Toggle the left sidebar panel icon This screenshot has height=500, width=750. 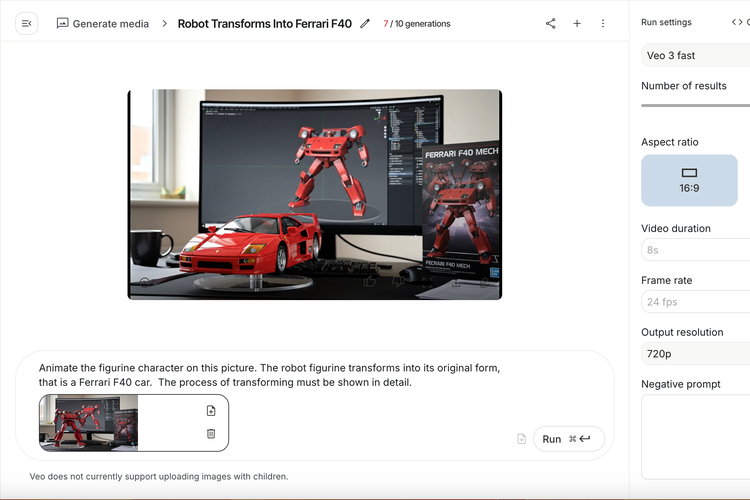[x=26, y=23]
